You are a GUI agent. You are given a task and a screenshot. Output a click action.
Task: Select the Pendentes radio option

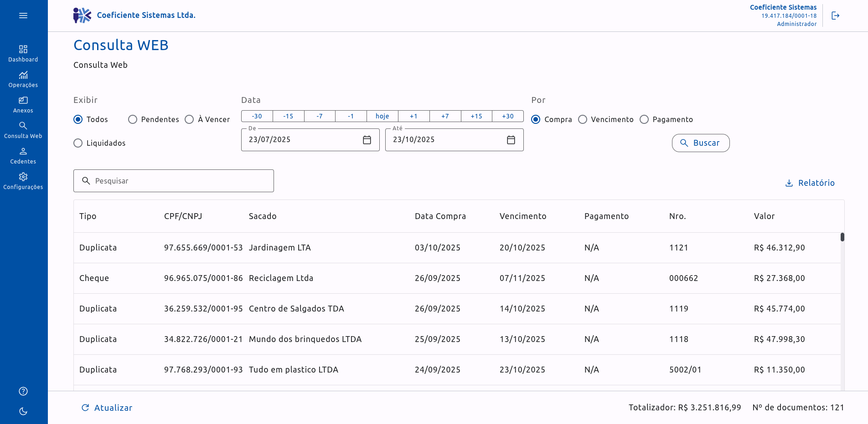[x=133, y=119]
